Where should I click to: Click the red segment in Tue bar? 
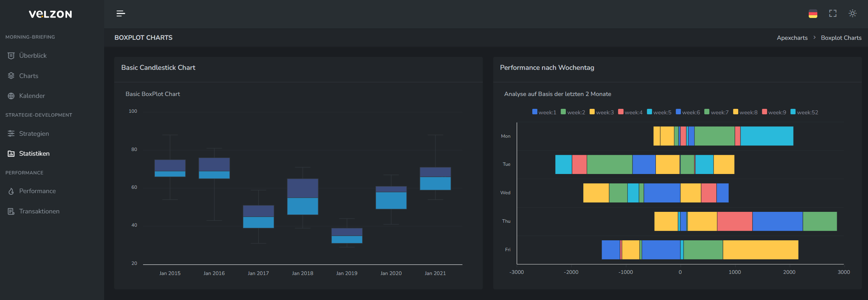579,164
